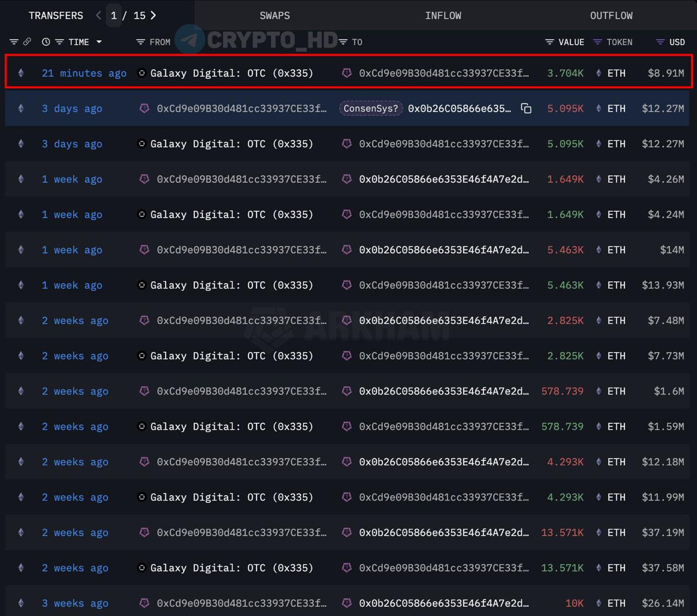This screenshot has height=616, width=697.
Task: Click recipient avatar icon in $12.18M row
Action: coord(346,462)
